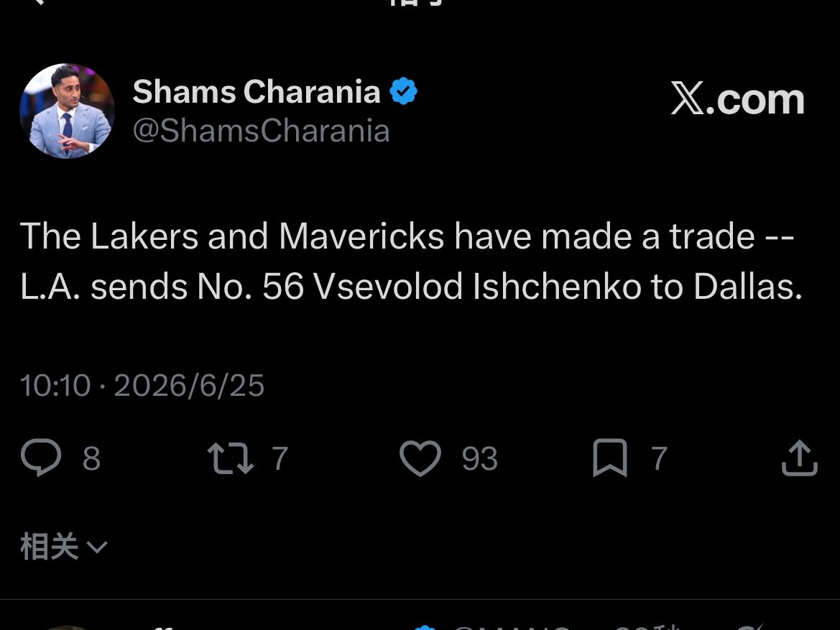This screenshot has width=840, height=630.
Task: Click the 7 count beside the bookmark
Action: [659, 458]
